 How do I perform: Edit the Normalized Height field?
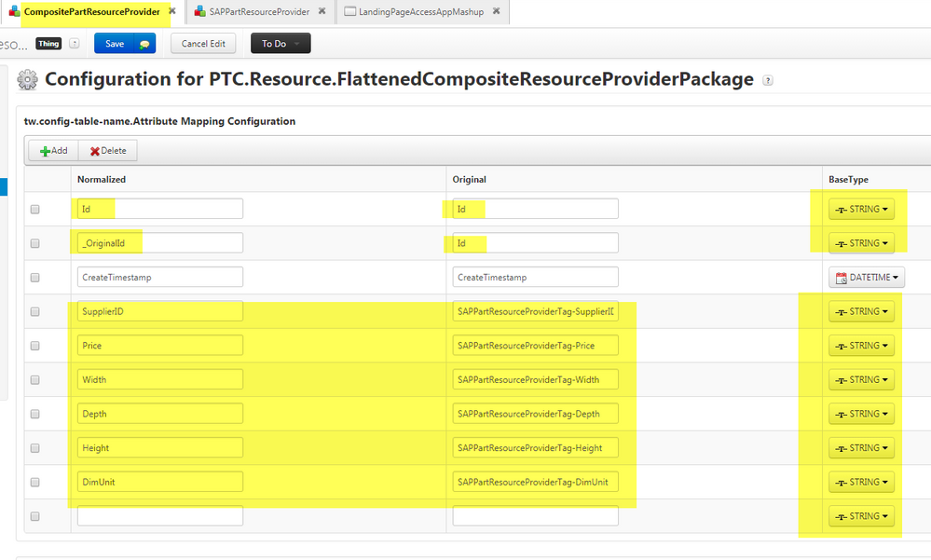159,448
